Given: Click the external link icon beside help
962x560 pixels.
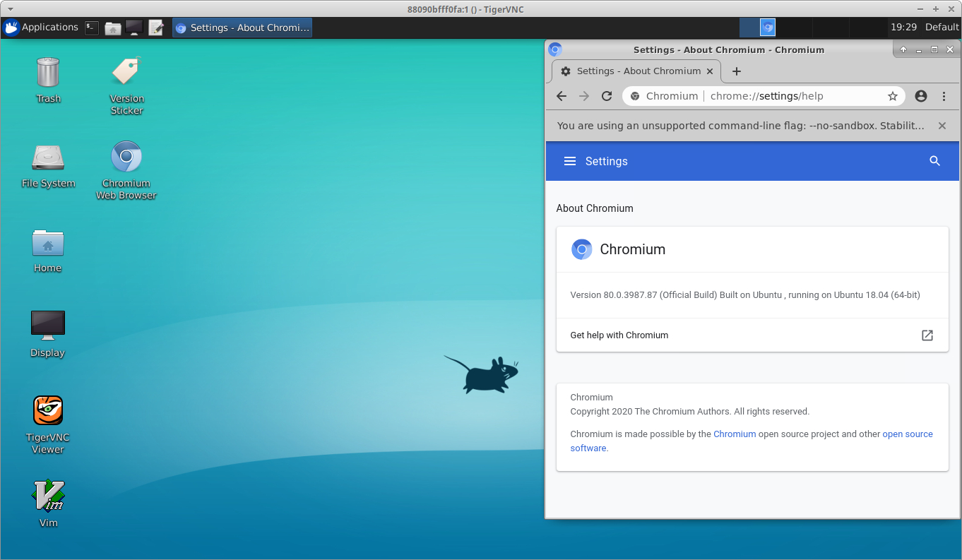Looking at the screenshot, I should point(927,335).
